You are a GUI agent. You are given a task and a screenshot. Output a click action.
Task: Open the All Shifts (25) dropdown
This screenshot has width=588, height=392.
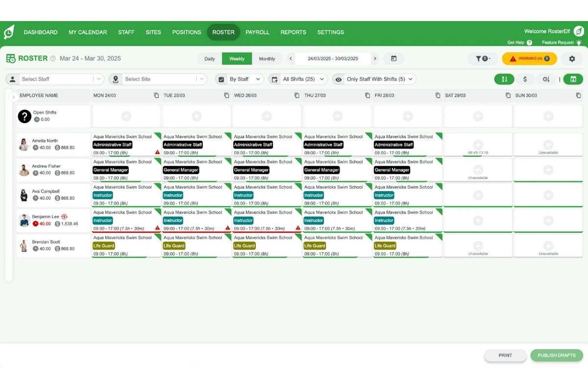tap(298, 79)
